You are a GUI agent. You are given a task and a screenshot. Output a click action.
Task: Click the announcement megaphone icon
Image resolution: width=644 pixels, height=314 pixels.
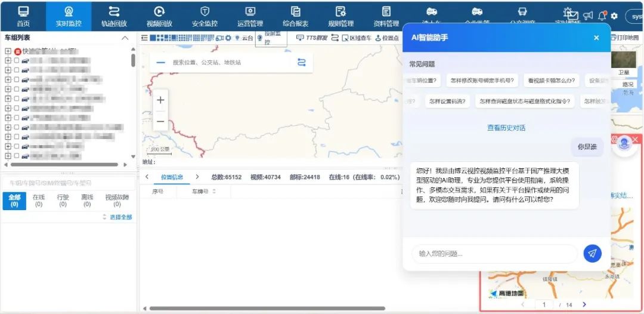point(588,16)
